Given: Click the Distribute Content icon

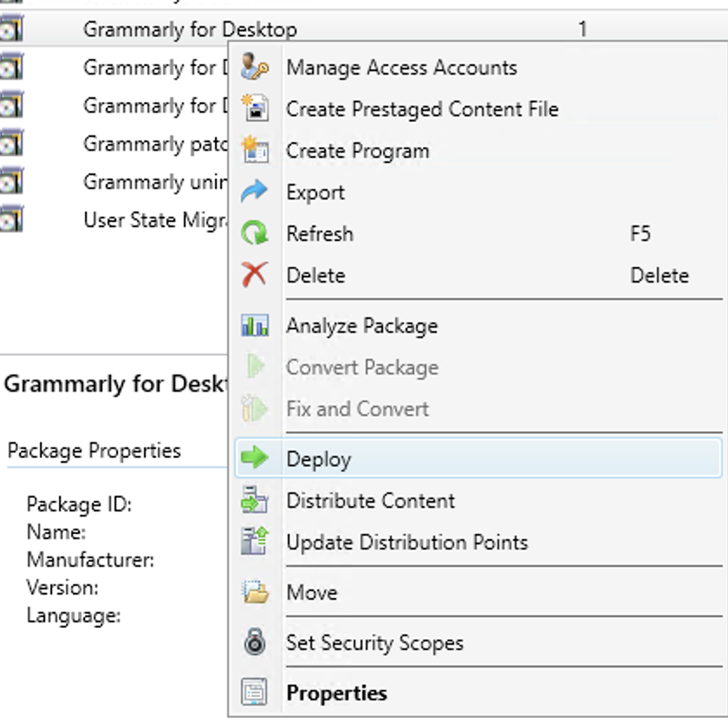Looking at the screenshot, I should coord(255,501).
